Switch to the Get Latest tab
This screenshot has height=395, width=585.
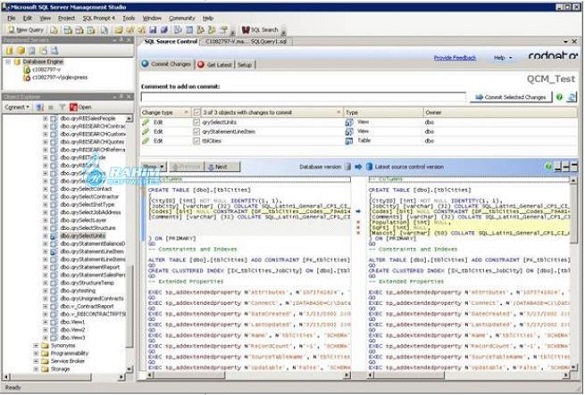click(215, 65)
